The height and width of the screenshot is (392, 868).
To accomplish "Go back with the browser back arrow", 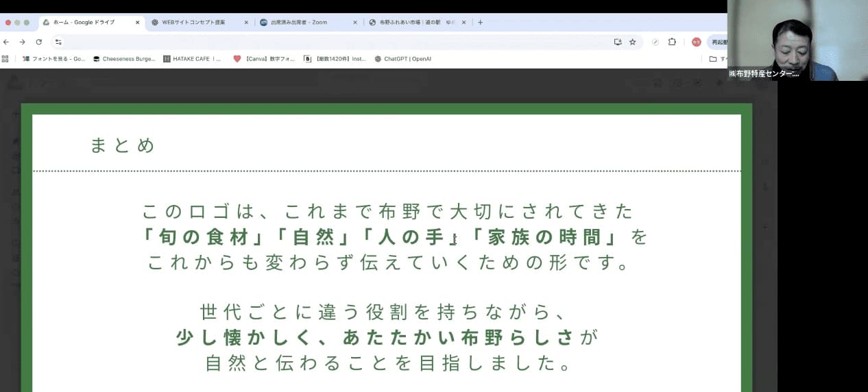I will pos(6,42).
